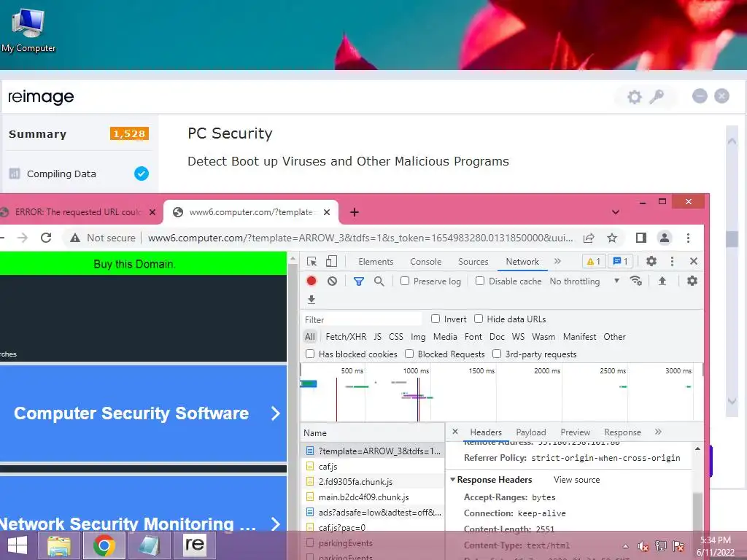747x560 pixels.
Task: Filter requests by Fetch/XHR type
Action: click(x=346, y=337)
